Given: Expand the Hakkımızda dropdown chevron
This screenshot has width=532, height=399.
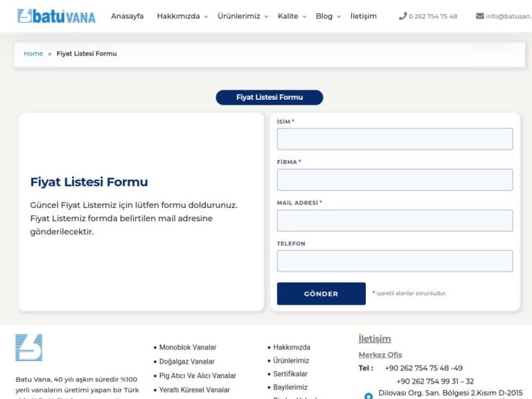Looking at the screenshot, I should [x=206, y=17].
